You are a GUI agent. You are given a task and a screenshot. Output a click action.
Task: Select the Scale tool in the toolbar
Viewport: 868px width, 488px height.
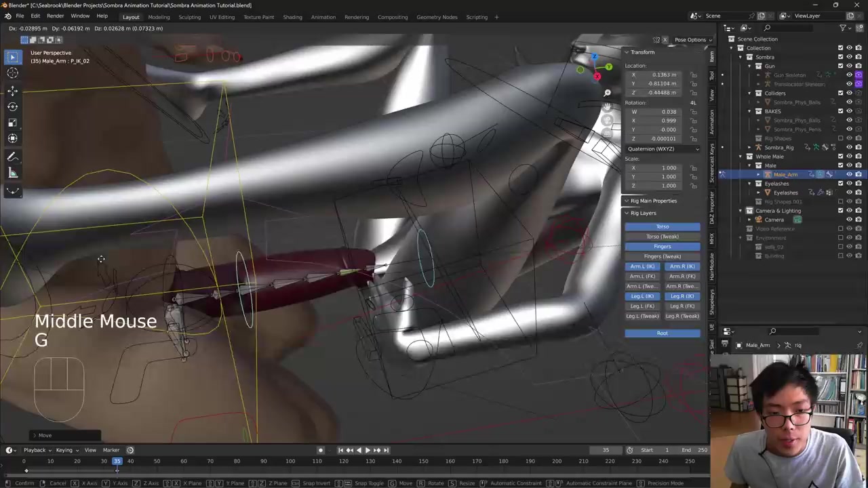[12, 123]
